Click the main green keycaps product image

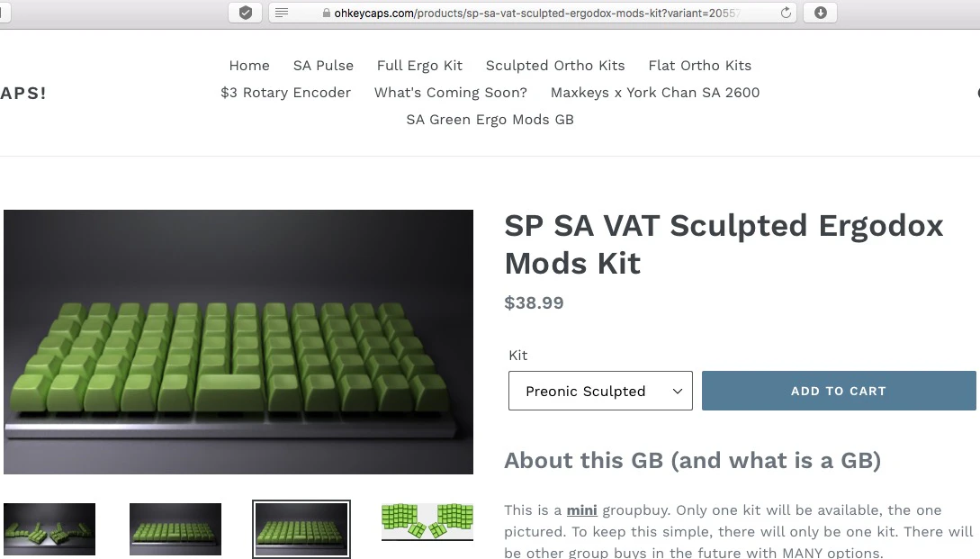point(238,341)
